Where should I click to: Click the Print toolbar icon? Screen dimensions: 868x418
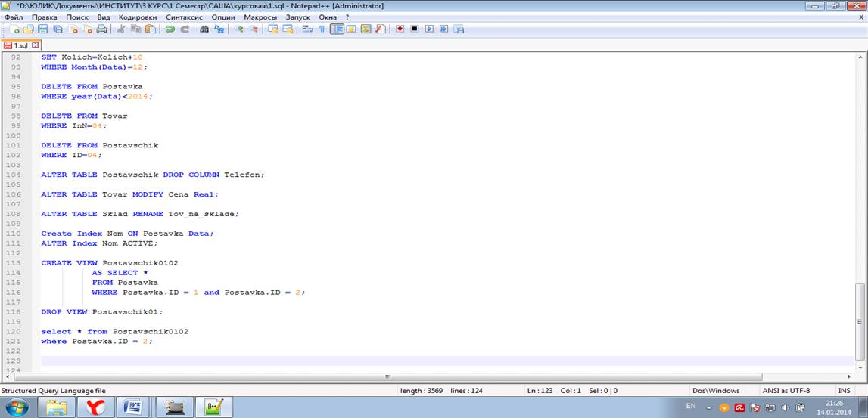click(x=101, y=29)
